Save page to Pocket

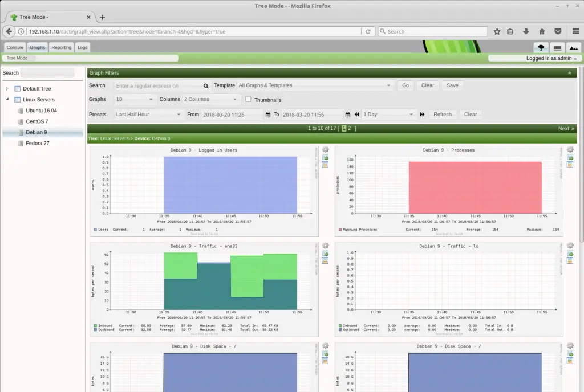coord(558,31)
